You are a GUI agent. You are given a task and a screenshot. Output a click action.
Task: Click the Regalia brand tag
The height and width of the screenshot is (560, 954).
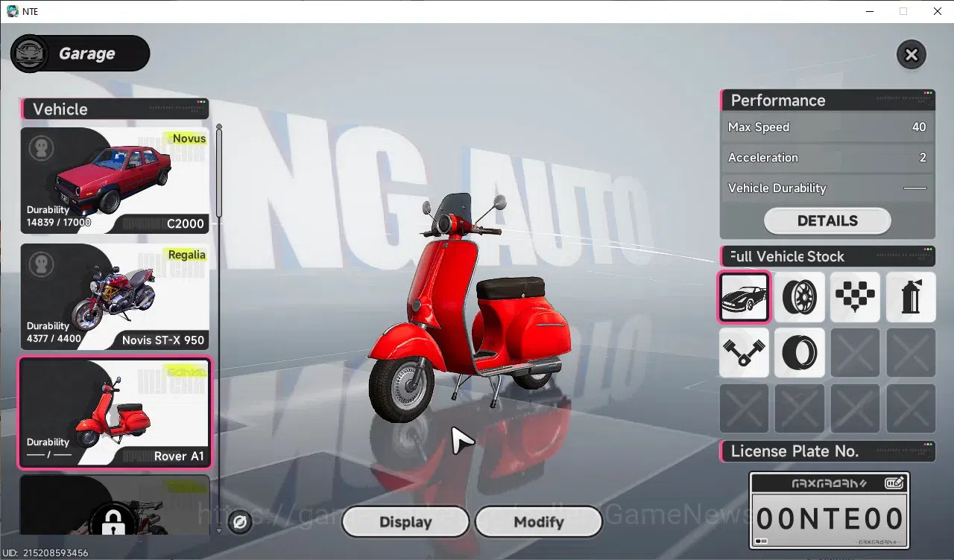click(186, 255)
